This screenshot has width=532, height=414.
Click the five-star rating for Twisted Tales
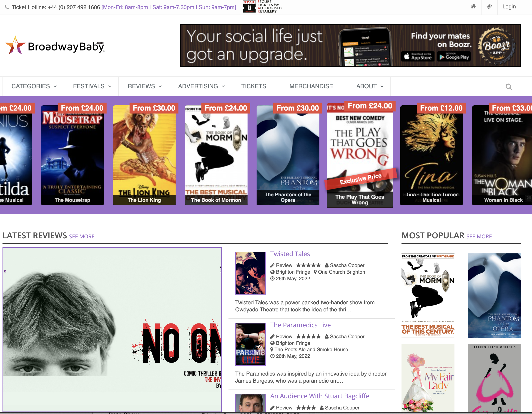pos(308,265)
